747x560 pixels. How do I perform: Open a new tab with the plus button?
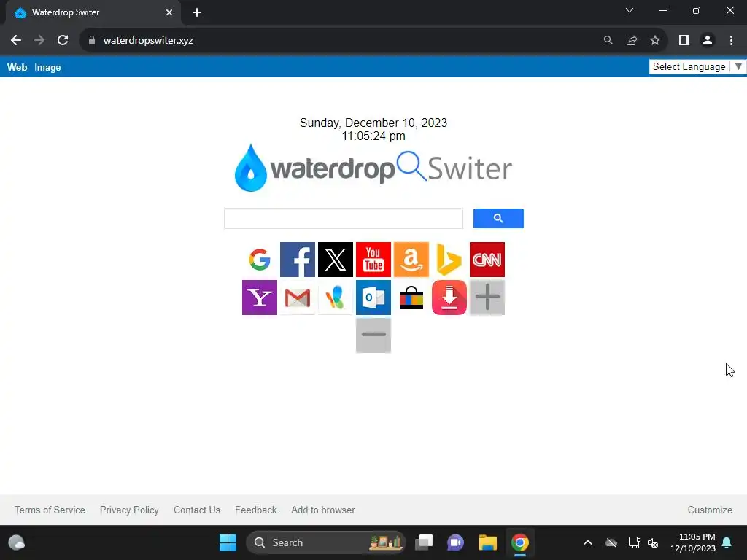[x=197, y=13]
